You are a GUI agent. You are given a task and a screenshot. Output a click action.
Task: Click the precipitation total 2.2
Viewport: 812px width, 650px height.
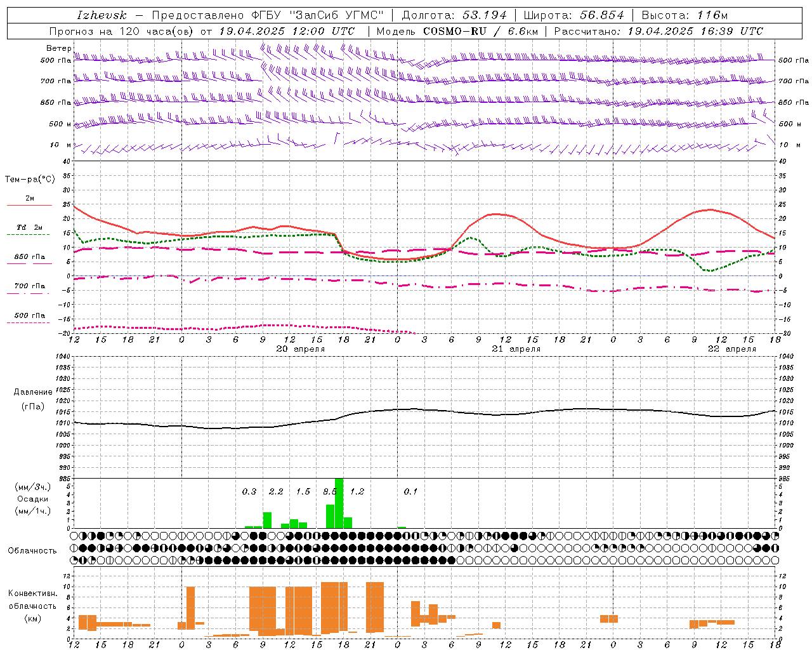[x=276, y=491]
